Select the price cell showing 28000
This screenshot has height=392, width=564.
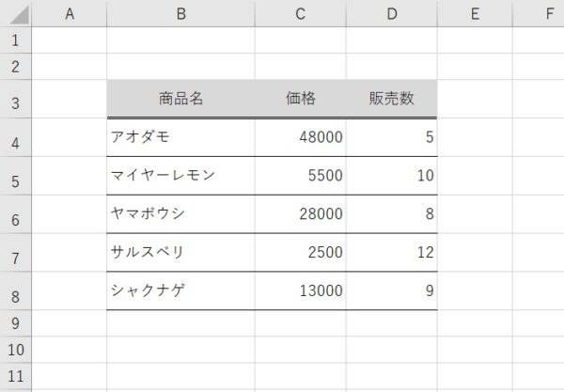coord(300,214)
